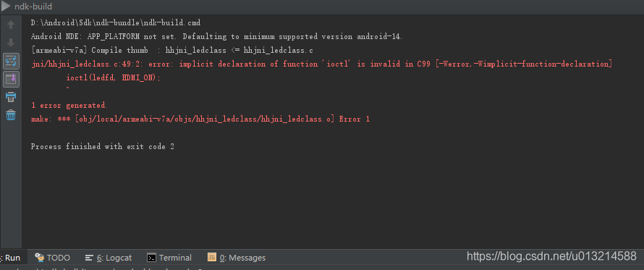Select the '1 error generated.' line
644x270 pixels.
click(69, 106)
